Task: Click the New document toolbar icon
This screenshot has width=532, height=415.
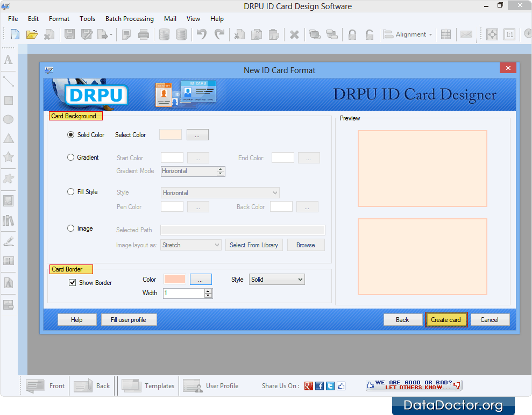Action: (x=15, y=34)
